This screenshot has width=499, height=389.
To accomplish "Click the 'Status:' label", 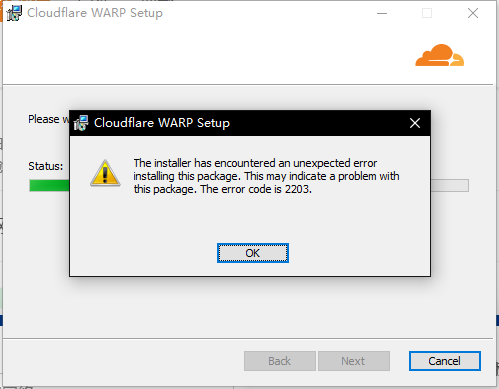I will pos(45,166).
